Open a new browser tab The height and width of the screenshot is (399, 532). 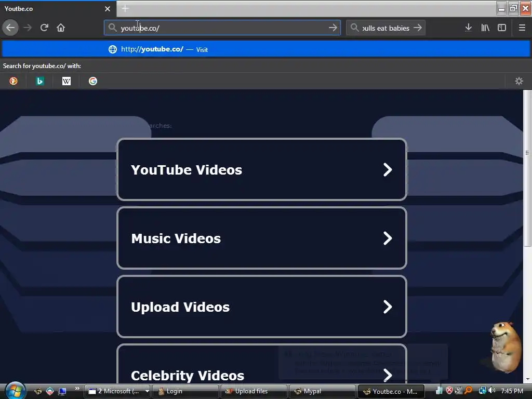coord(125,8)
